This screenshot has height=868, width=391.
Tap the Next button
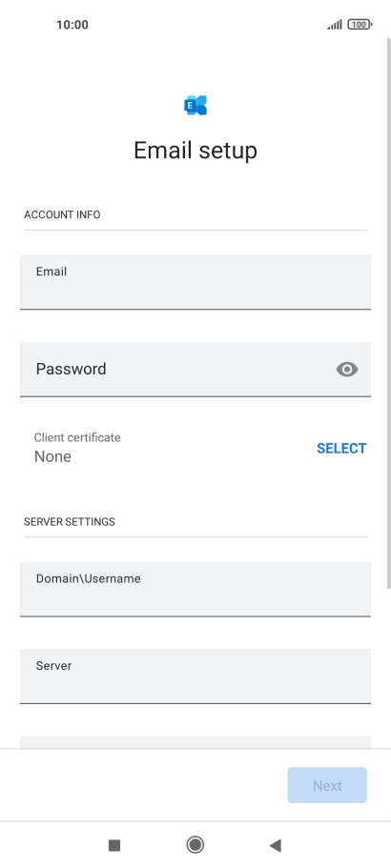pyautogui.click(x=327, y=785)
